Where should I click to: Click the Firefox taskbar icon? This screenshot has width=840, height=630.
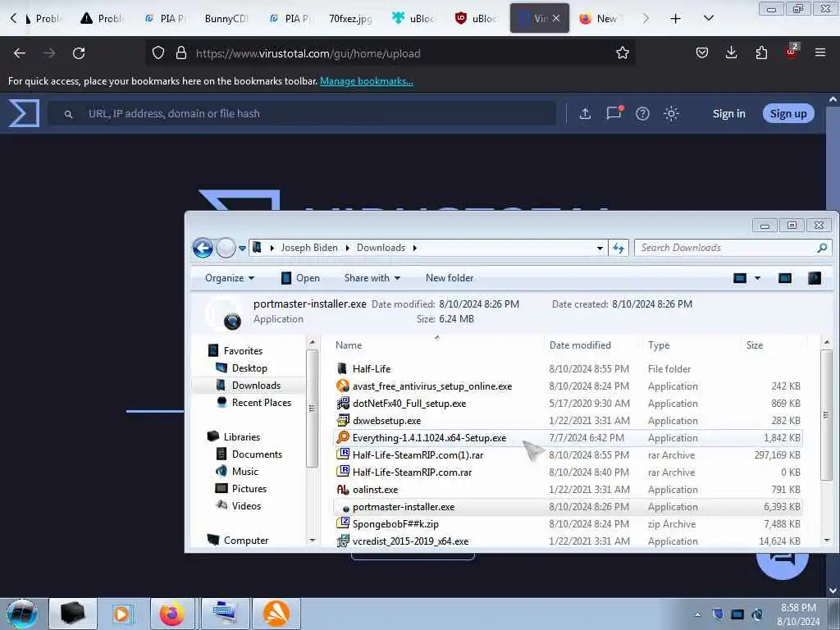(x=172, y=614)
